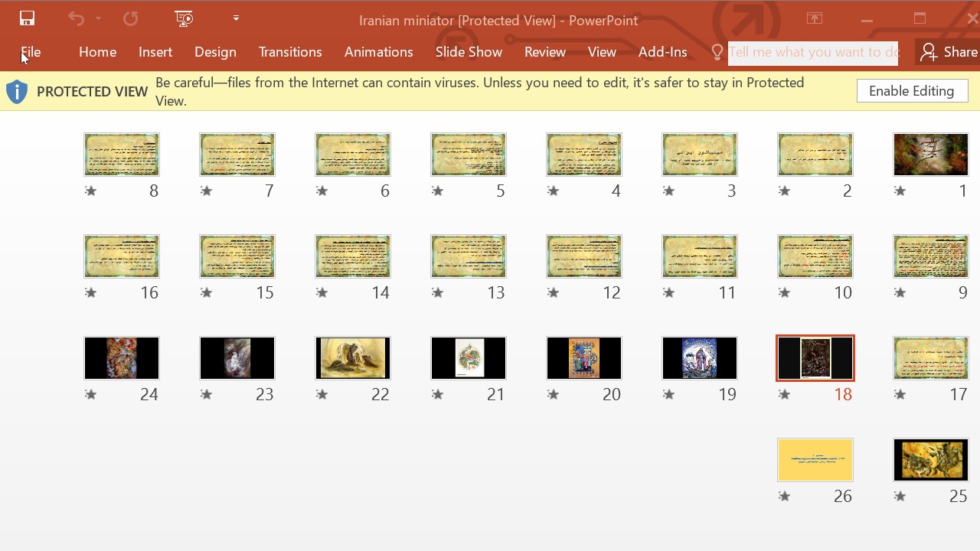Select slide 7 thumbnail
Screen dimensions: 980x551
(237, 155)
